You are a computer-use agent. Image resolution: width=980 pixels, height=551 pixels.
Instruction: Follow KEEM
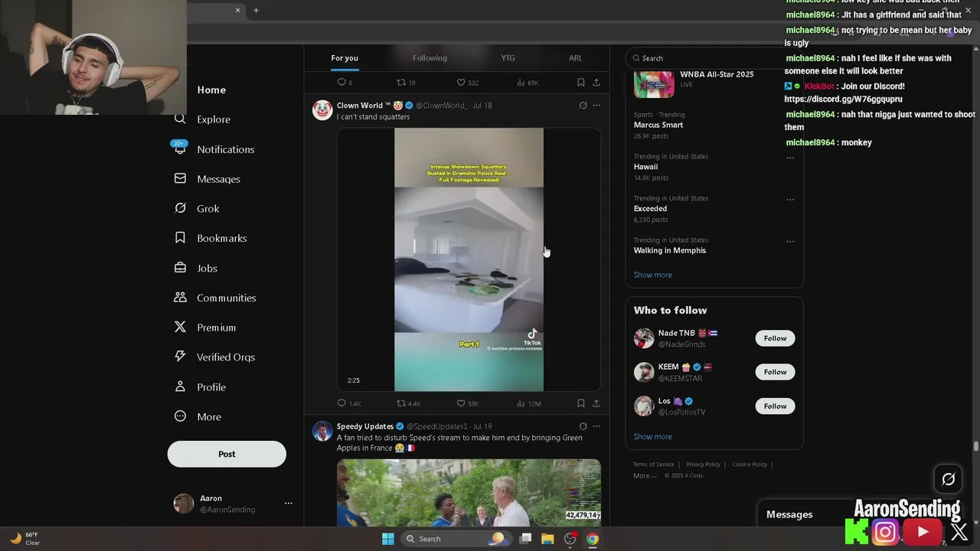[x=775, y=372]
